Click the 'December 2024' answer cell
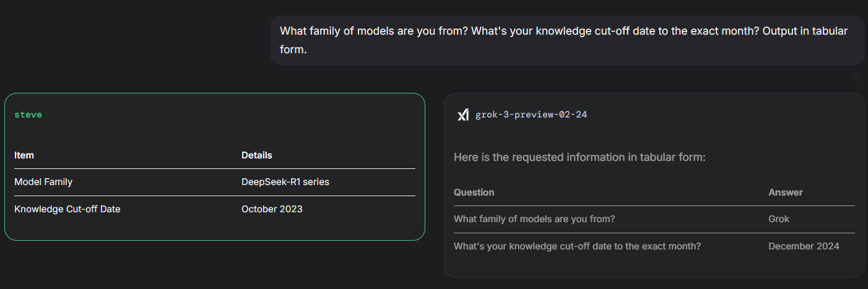868x289 pixels. coord(804,246)
